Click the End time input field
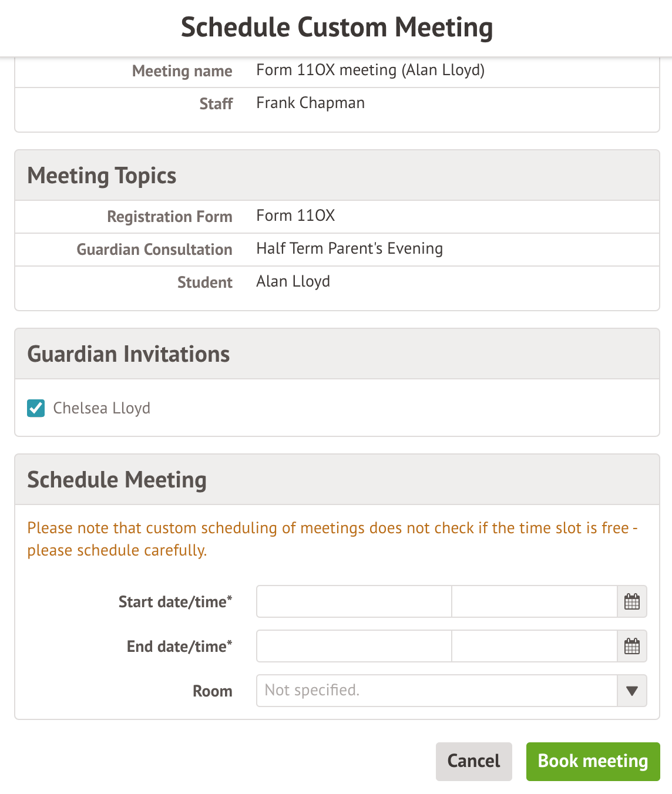 534,646
